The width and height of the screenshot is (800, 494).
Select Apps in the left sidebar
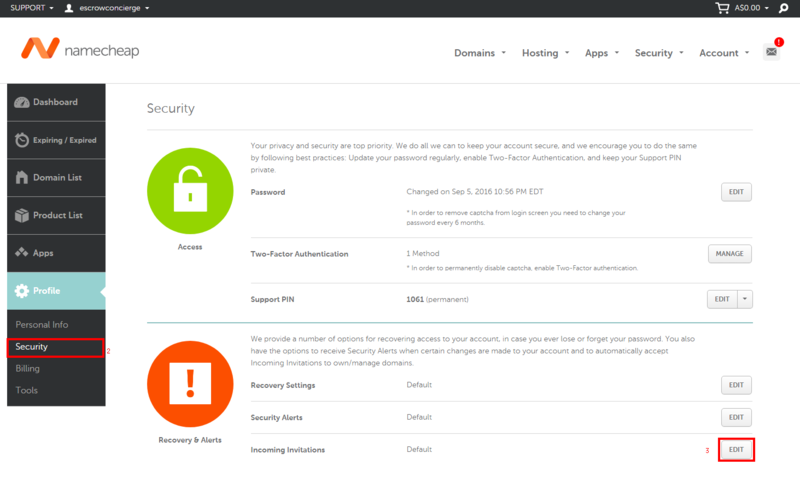tap(56, 254)
